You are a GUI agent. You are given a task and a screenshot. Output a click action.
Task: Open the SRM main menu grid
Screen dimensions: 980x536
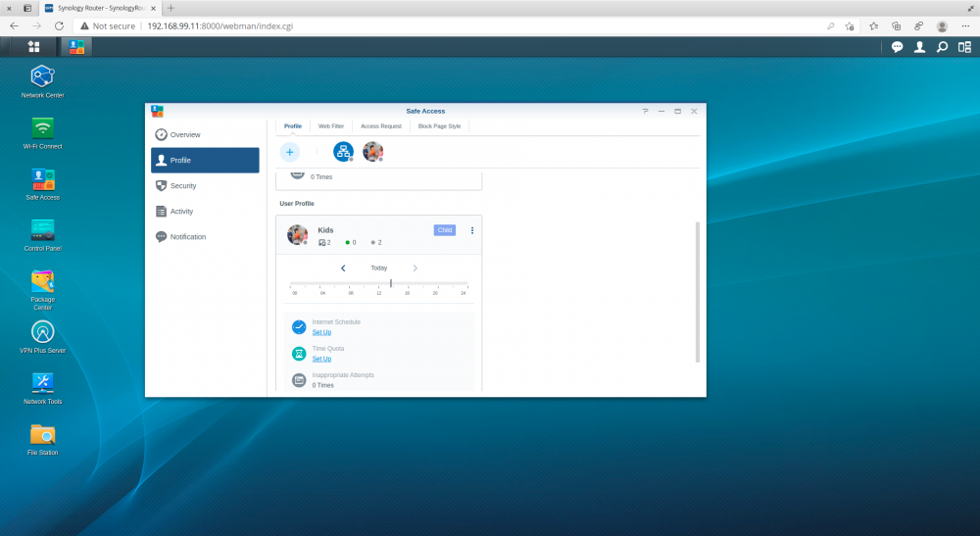pos(33,47)
